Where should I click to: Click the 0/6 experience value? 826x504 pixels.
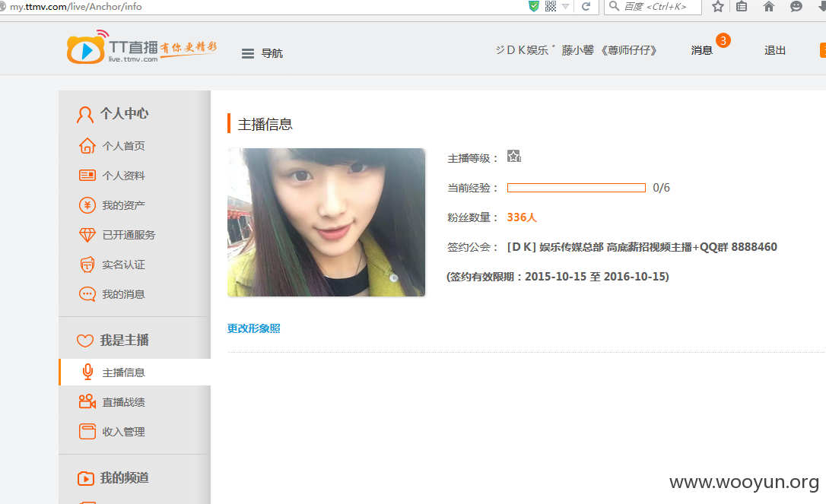(661, 188)
